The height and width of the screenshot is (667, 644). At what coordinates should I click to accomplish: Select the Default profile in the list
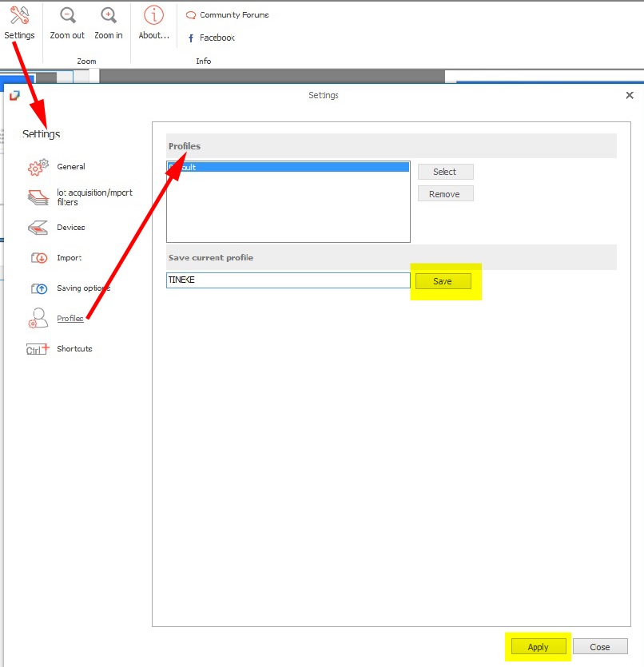pos(288,167)
